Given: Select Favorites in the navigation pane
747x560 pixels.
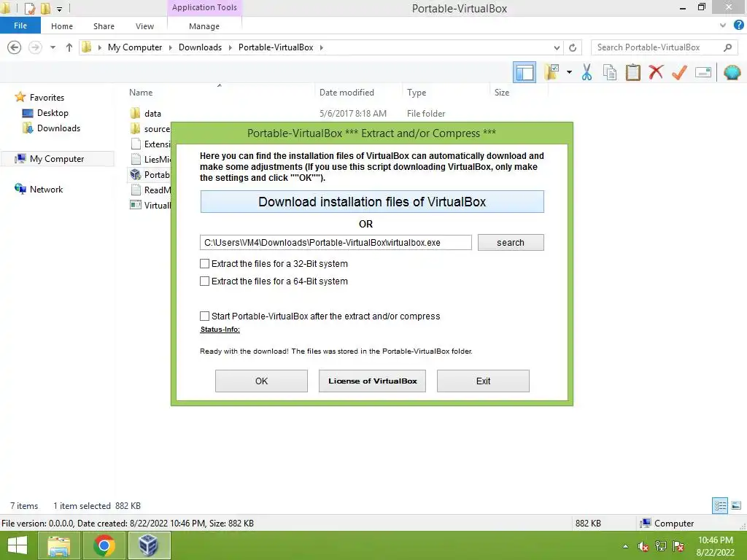Looking at the screenshot, I should [x=47, y=97].
